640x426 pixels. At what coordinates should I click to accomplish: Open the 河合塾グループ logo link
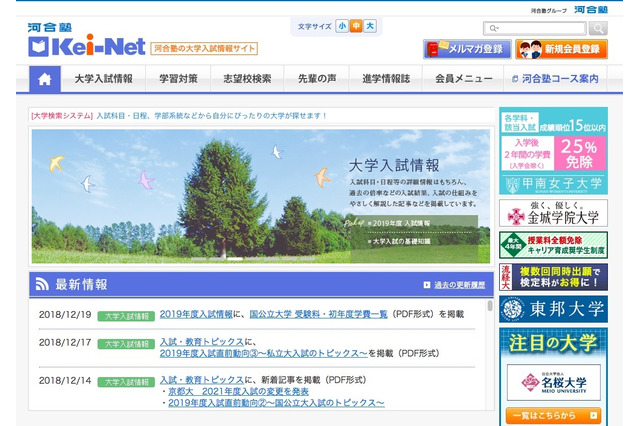pyautogui.click(x=591, y=10)
